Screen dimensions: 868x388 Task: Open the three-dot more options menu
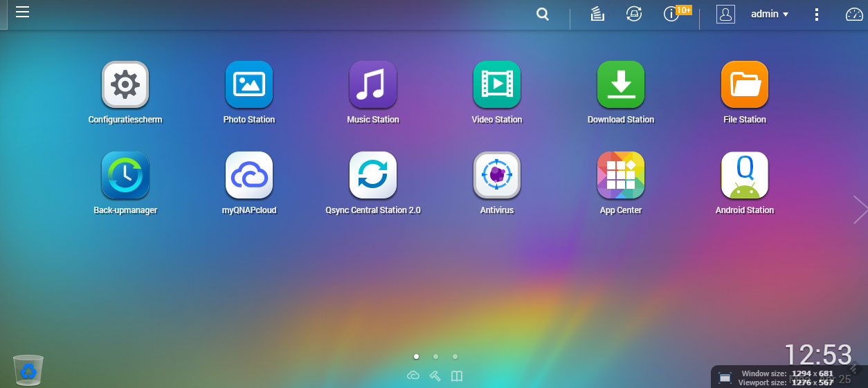[817, 15]
